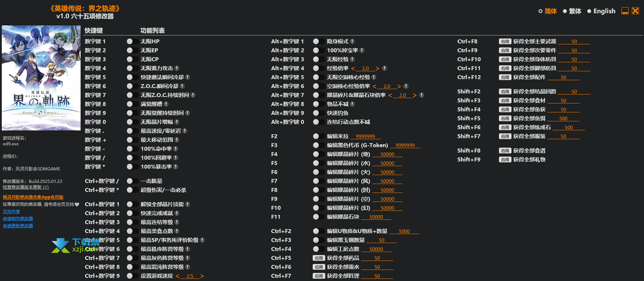Viewport: 644px width, 281px height.
Task: Minimize the trainer window
Action: 625,11
